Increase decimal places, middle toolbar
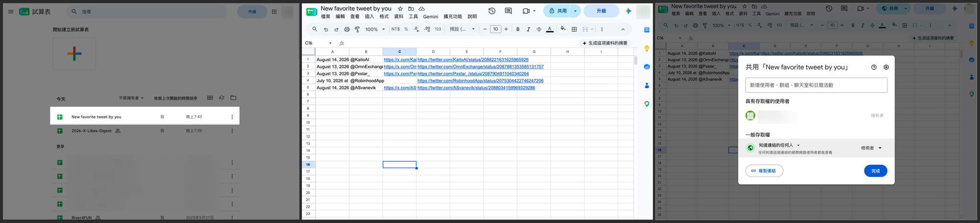This screenshot has width=980, height=223. (x=427, y=29)
